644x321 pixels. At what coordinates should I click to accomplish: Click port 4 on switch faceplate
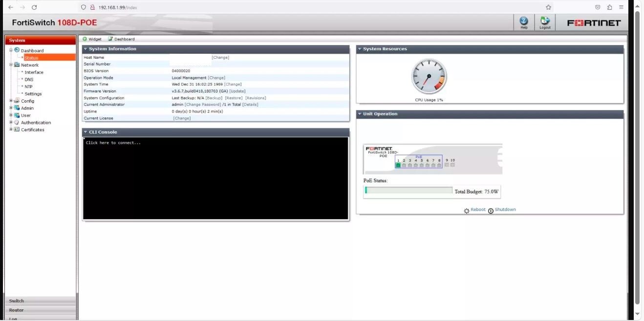(416, 165)
